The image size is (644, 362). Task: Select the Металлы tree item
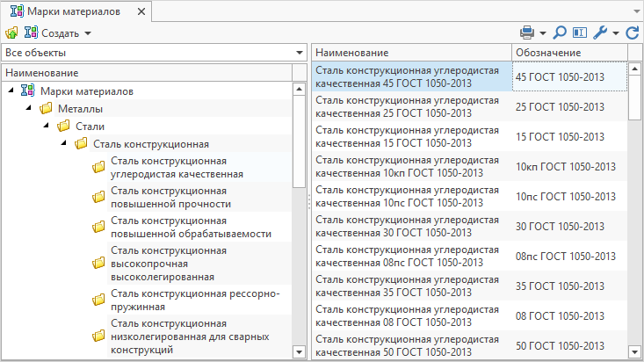(80, 109)
